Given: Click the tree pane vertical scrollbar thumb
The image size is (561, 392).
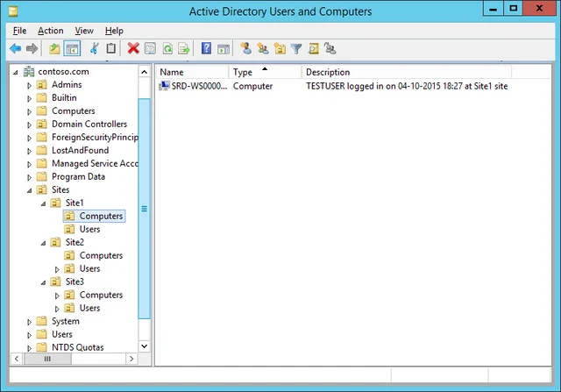Looking at the screenshot, I should tap(144, 209).
